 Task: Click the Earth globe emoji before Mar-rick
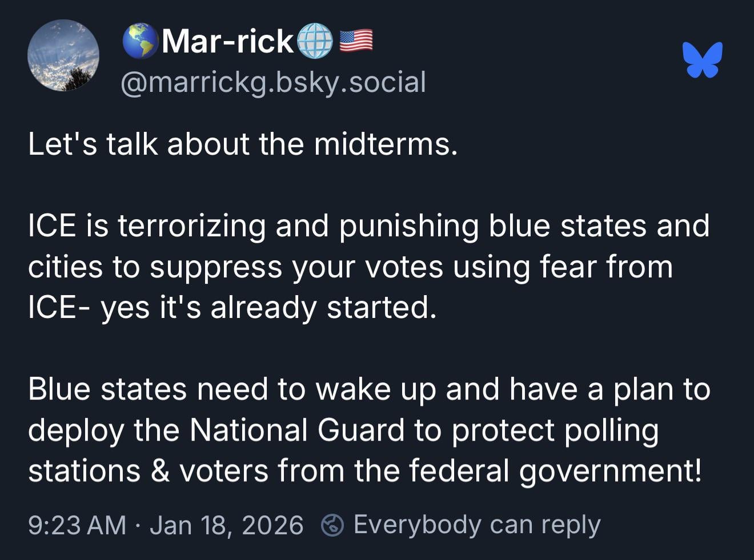pyautogui.click(x=141, y=41)
